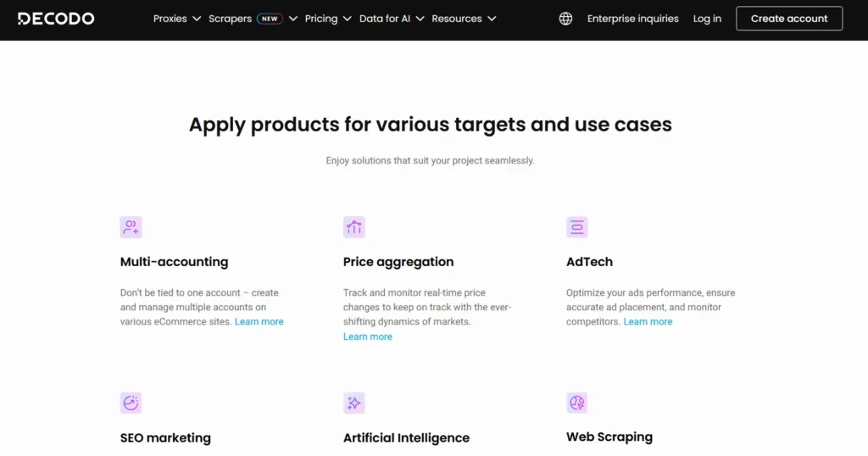Click Learn more under Multi-accounting
The height and width of the screenshot is (456, 868).
(x=259, y=322)
